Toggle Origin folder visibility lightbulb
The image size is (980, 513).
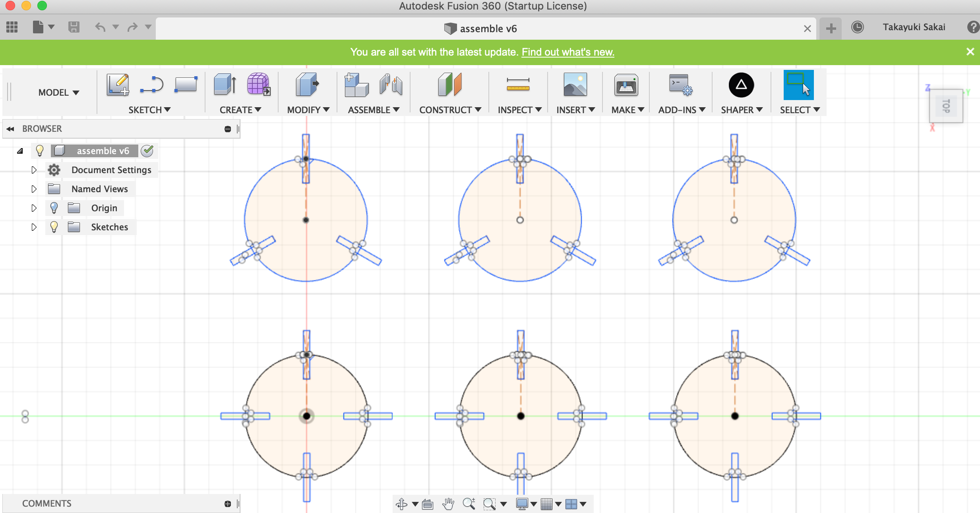pyautogui.click(x=54, y=208)
